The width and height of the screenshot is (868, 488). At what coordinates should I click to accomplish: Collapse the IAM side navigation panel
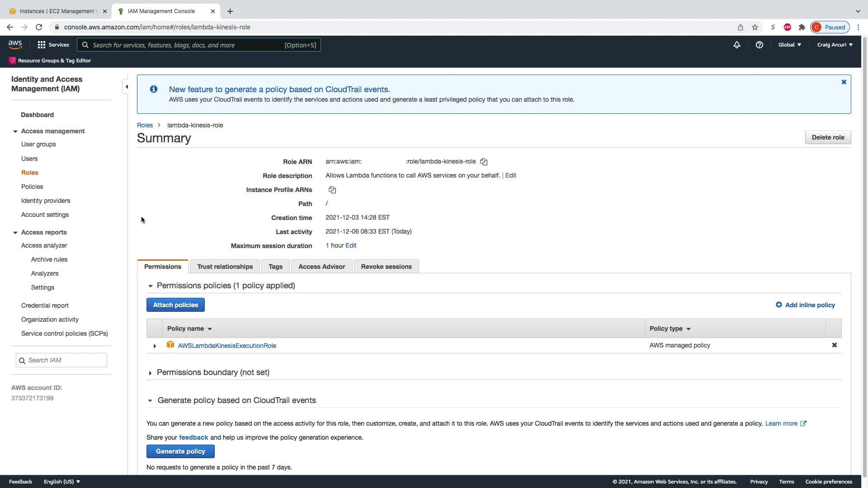127,87
